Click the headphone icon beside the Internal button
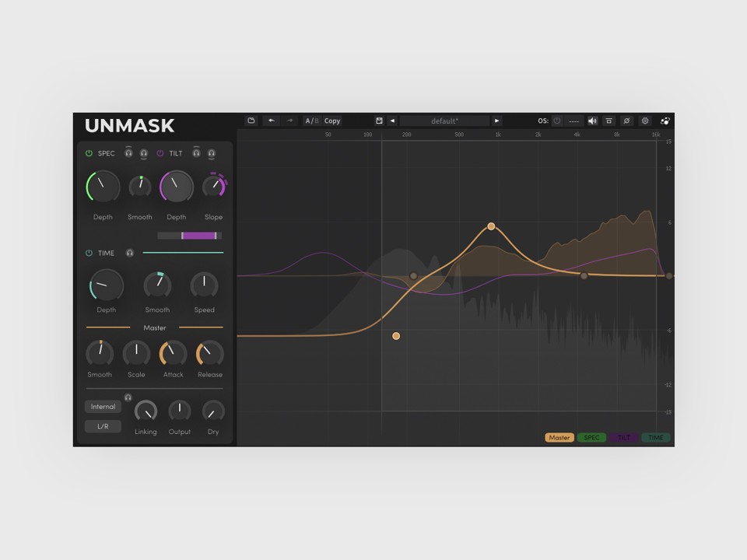747x560 pixels. click(128, 397)
